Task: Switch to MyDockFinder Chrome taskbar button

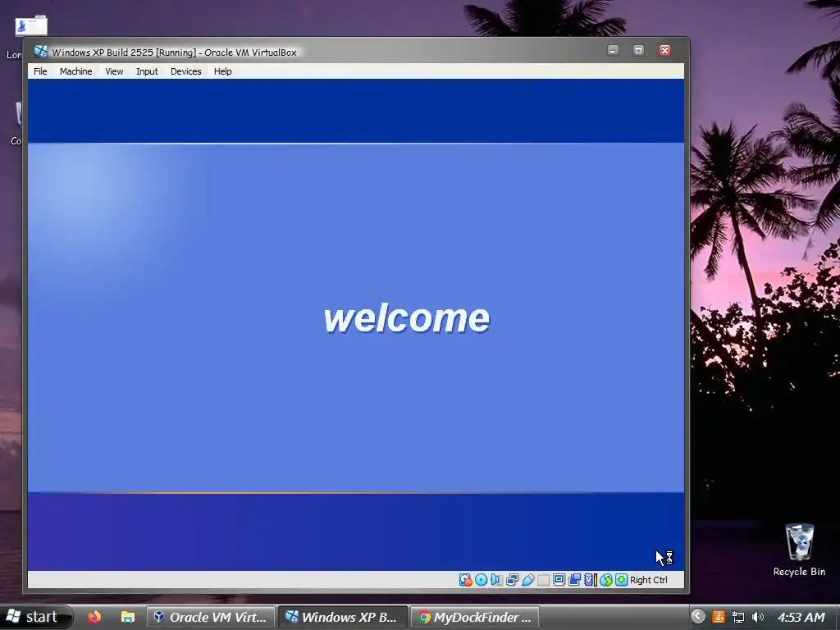Action: click(475, 617)
